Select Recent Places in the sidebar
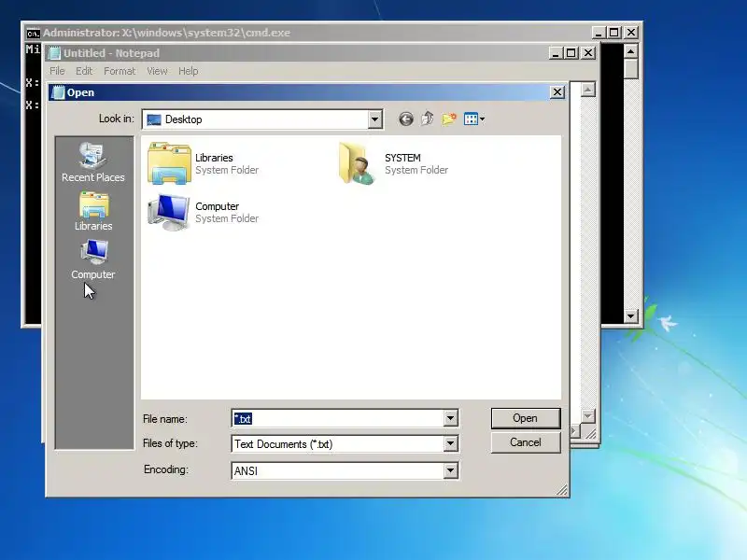The image size is (747, 560). point(93,161)
